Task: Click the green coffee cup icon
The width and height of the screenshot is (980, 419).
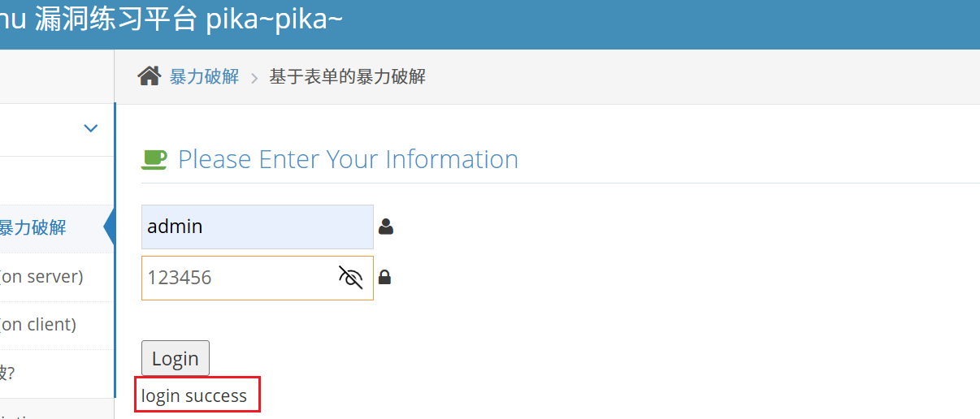Action: pos(154,159)
